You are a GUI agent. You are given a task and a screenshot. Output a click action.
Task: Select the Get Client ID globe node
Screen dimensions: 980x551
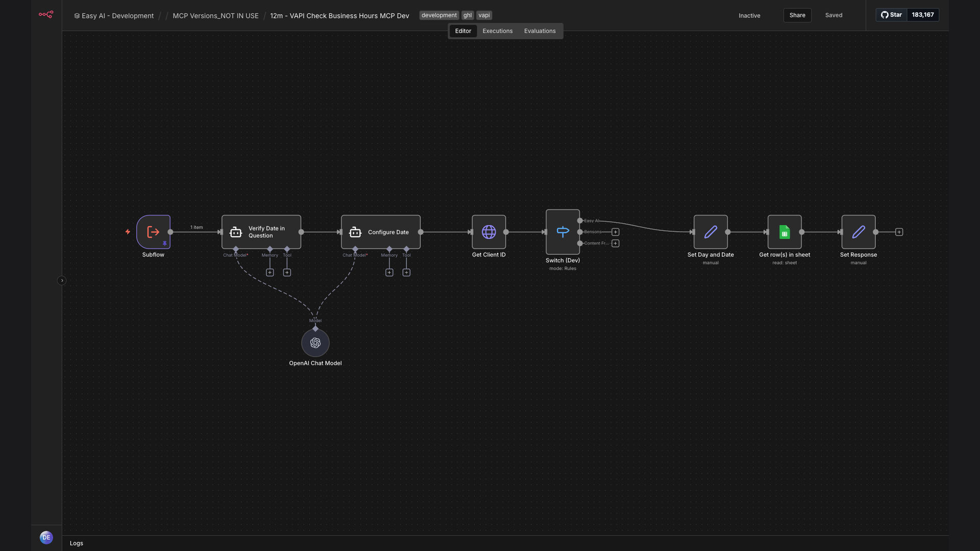pos(489,232)
